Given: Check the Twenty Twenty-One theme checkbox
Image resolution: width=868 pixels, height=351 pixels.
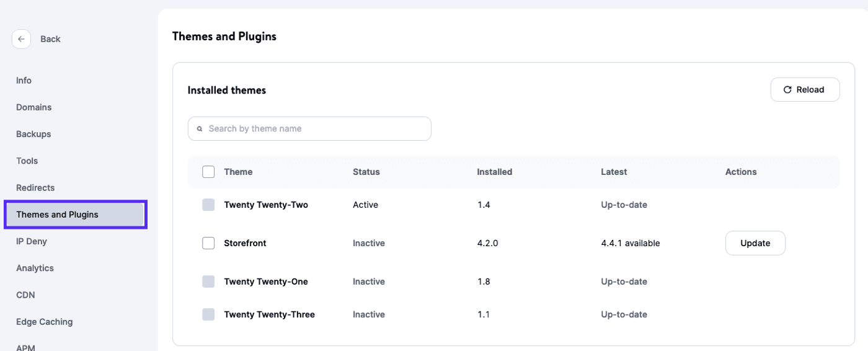Looking at the screenshot, I should click(x=208, y=282).
